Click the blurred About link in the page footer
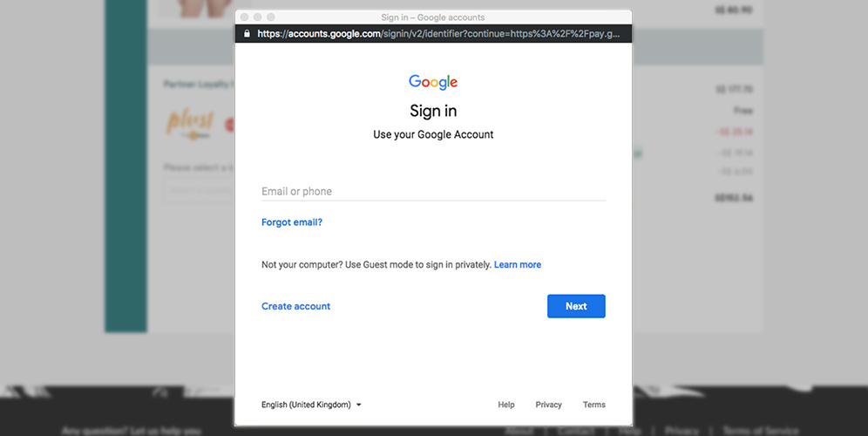 point(519,431)
